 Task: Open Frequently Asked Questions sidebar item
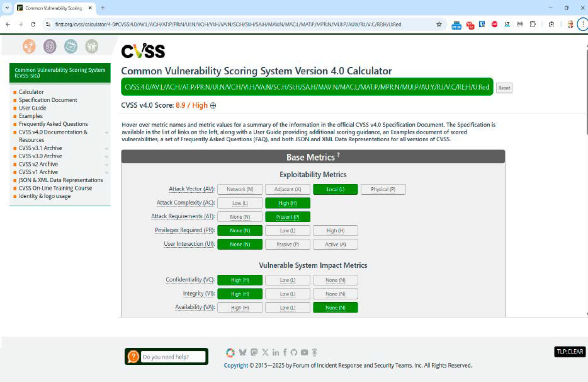pos(53,124)
